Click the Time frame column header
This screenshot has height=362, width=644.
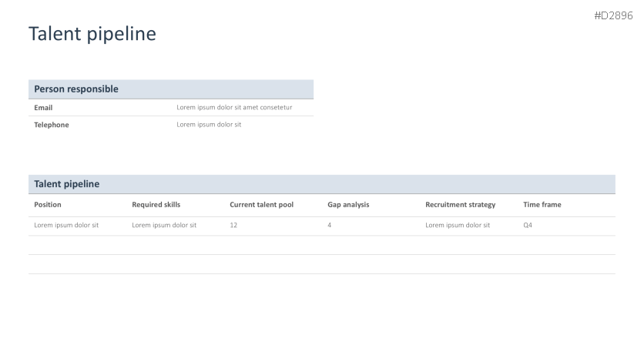coord(542,205)
